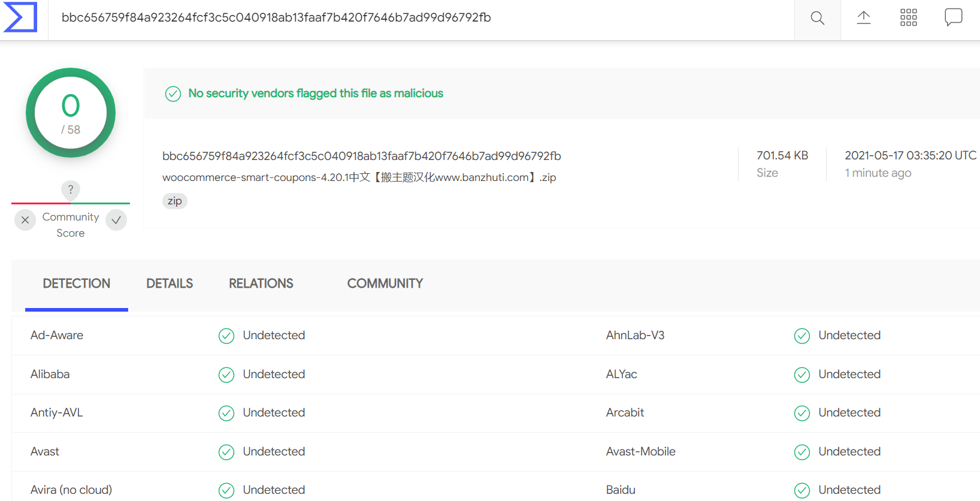Click the 2021-05-17 03:35:20 UTC timestamp
This screenshot has width=980, height=501.
point(911,155)
